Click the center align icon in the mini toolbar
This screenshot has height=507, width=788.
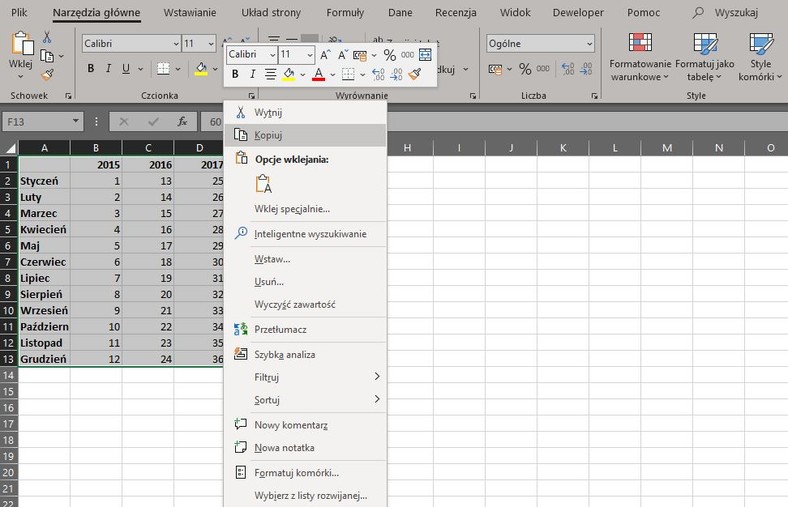pos(271,74)
